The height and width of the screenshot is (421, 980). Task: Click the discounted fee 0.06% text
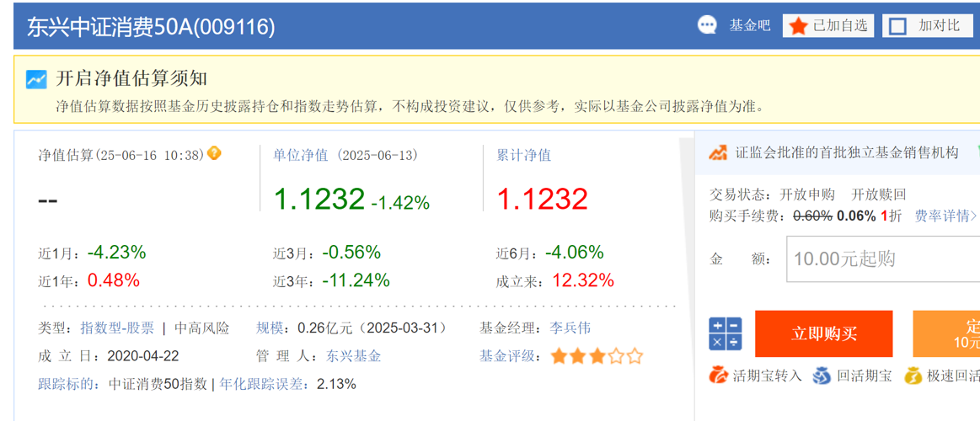pyautogui.click(x=856, y=216)
